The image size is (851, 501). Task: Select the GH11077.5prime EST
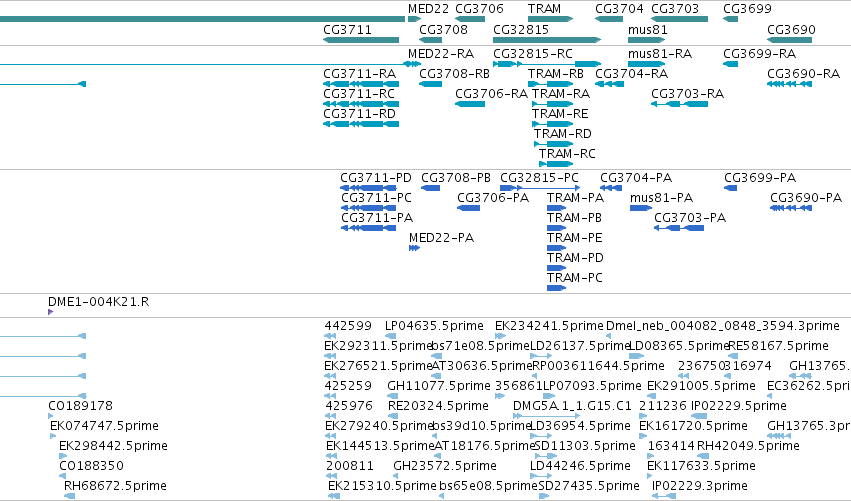439,386
